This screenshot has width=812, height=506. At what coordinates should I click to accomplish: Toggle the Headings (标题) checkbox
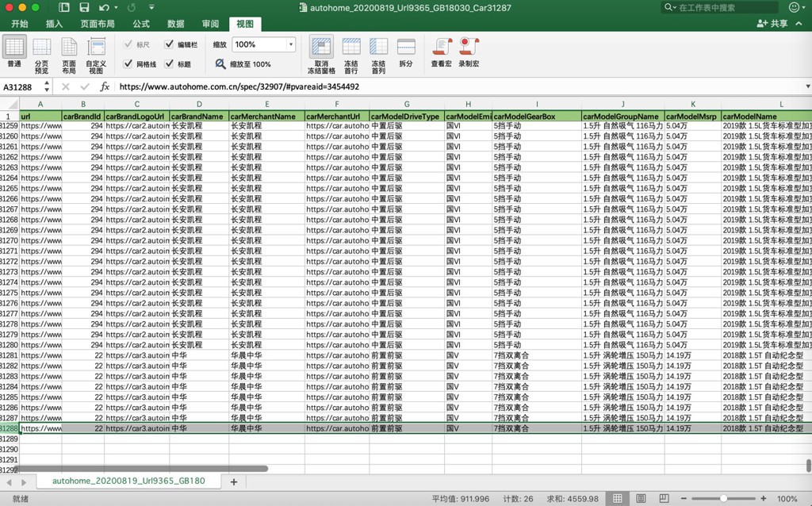click(169, 63)
